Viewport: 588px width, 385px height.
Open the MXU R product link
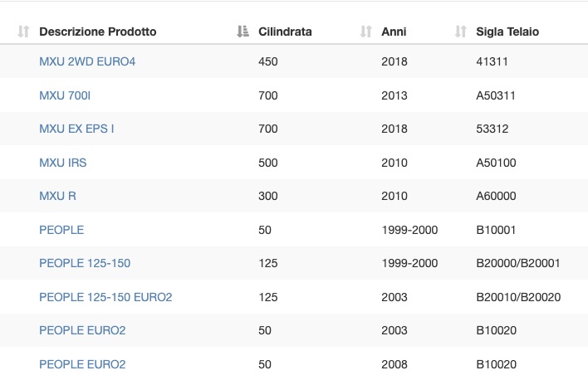[57, 196]
